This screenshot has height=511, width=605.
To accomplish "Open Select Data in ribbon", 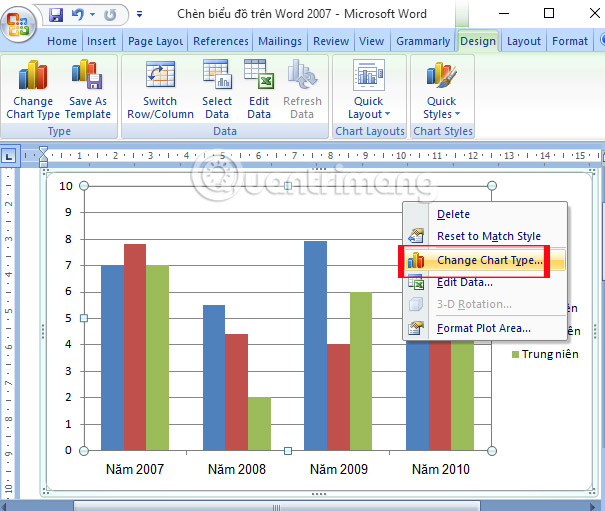I will pyautogui.click(x=217, y=90).
